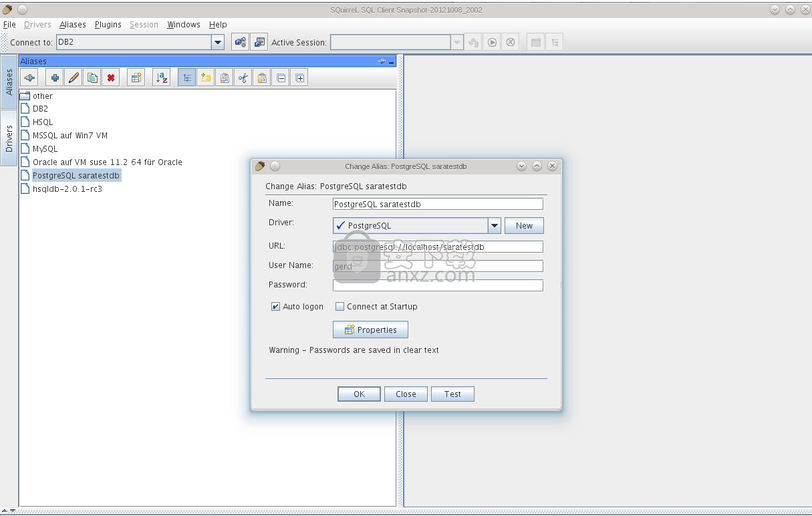Click the create new alias plus icon
Viewport: 812px width, 516px height.
(55, 78)
